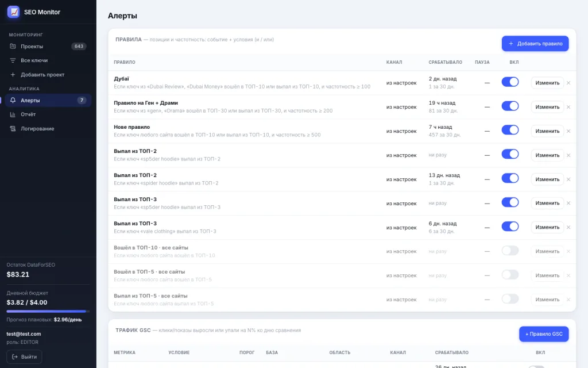
Task: Disable the Дубаї rule toggle
Action: pos(510,82)
